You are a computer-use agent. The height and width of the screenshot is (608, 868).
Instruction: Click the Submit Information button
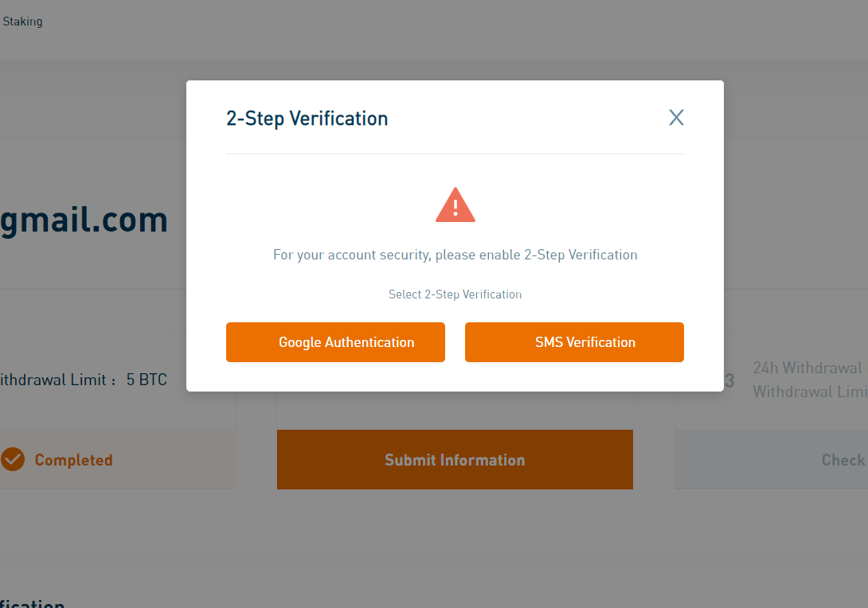pos(455,459)
